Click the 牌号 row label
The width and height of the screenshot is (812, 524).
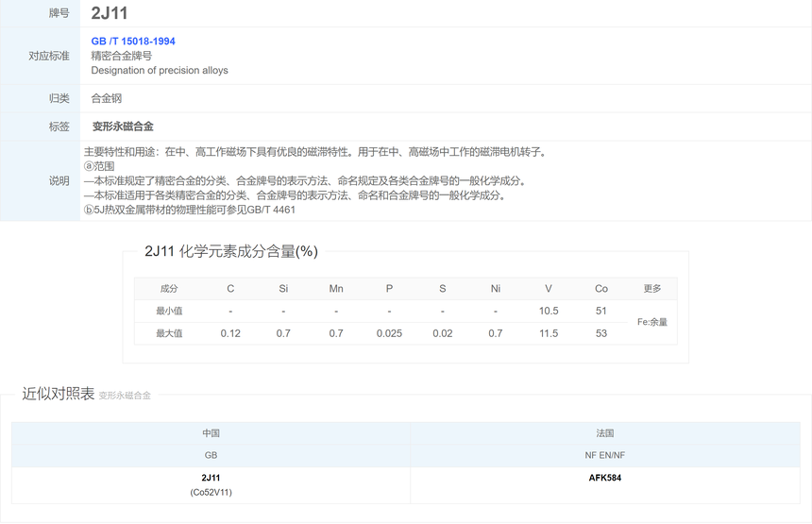click(59, 13)
